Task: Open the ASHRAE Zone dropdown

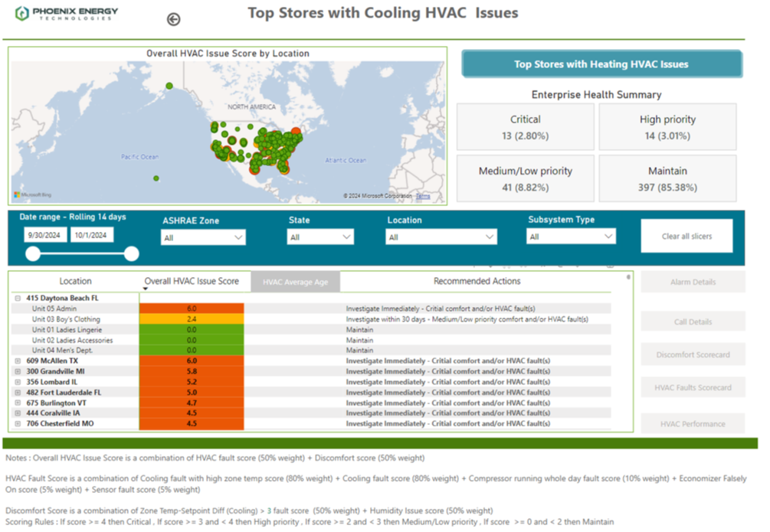Action: pyautogui.click(x=203, y=237)
